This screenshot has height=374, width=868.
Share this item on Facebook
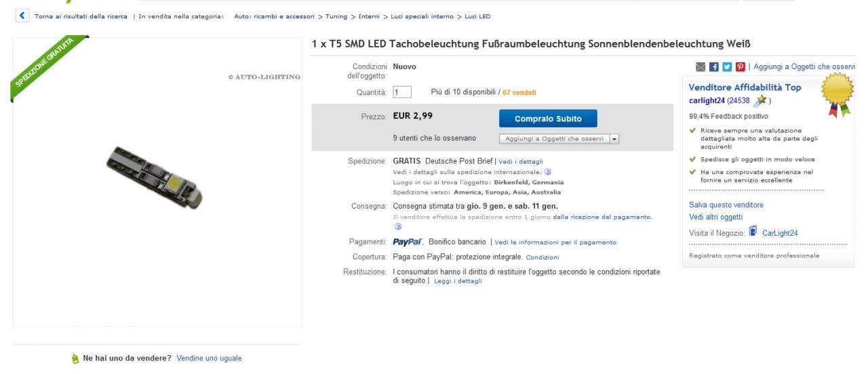coord(714,66)
